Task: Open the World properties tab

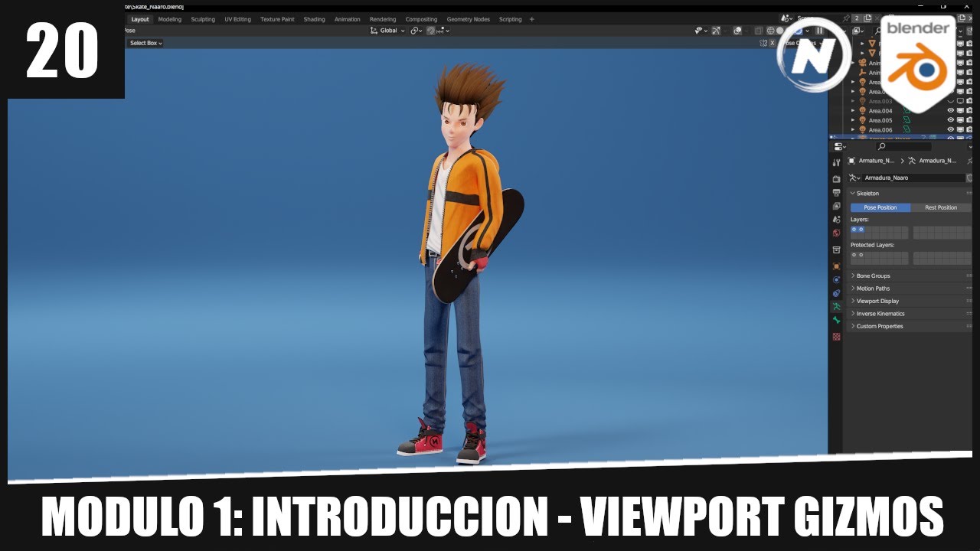Action: [836, 233]
